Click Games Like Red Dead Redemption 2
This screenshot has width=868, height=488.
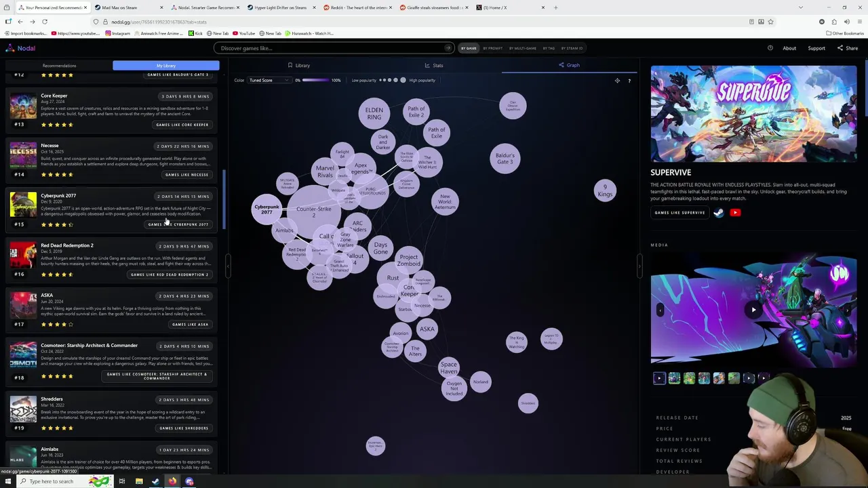tap(170, 274)
